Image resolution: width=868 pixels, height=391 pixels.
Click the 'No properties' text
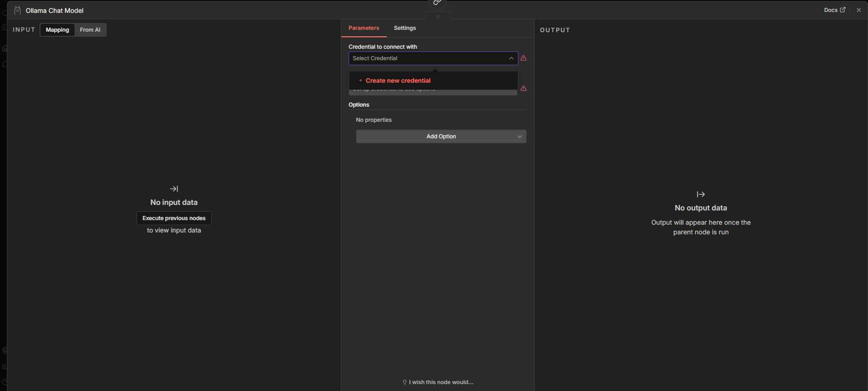point(374,120)
